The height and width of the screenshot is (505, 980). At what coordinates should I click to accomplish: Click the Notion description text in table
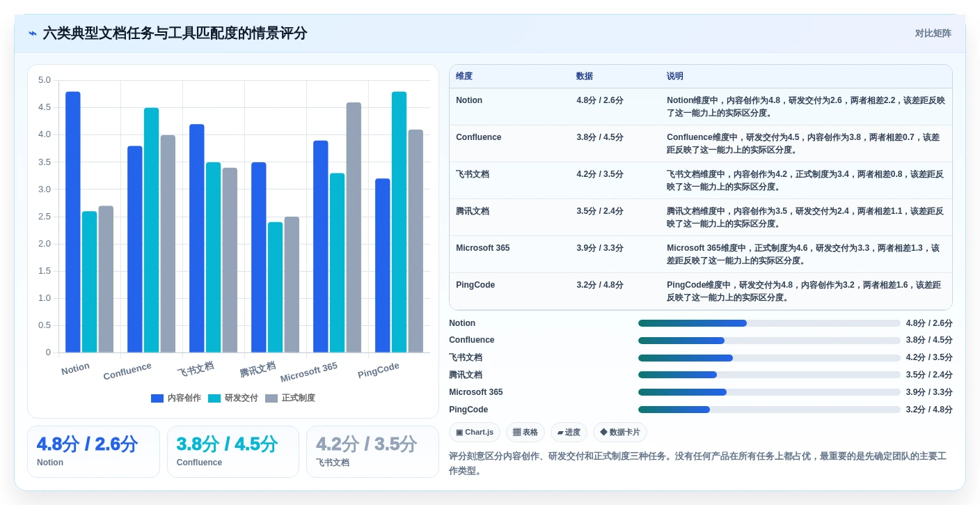pos(806,107)
